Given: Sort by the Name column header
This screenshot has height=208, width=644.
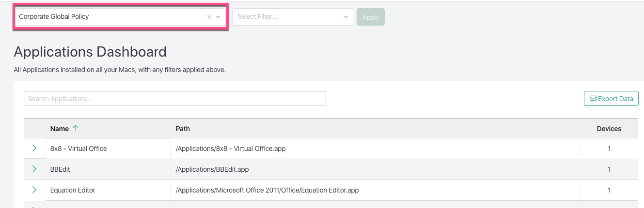Looking at the screenshot, I should (60, 129).
